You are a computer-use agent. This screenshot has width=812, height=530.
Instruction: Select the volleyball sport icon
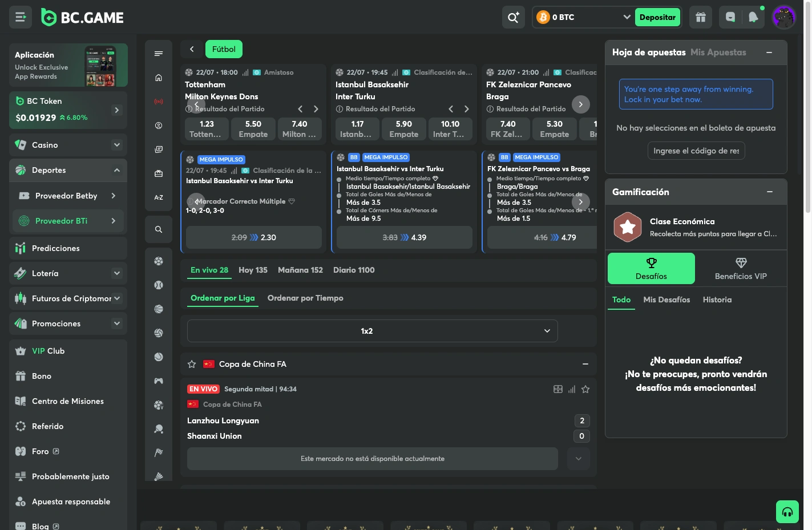point(159,333)
